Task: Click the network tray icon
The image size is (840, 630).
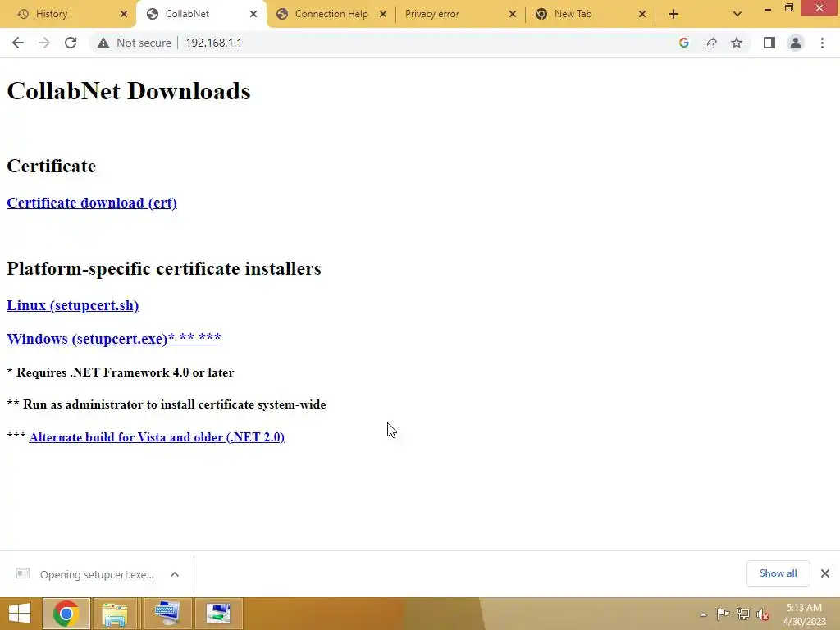Action: [742, 614]
